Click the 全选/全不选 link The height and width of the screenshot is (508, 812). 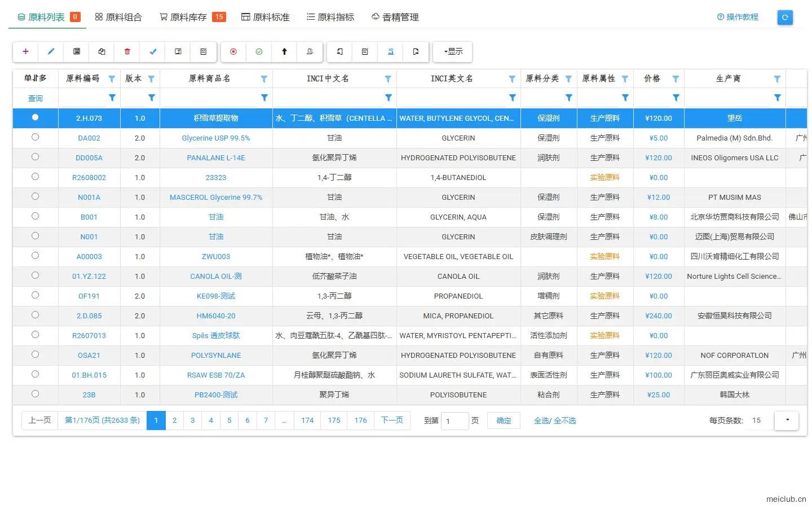pyautogui.click(x=555, y=421)
